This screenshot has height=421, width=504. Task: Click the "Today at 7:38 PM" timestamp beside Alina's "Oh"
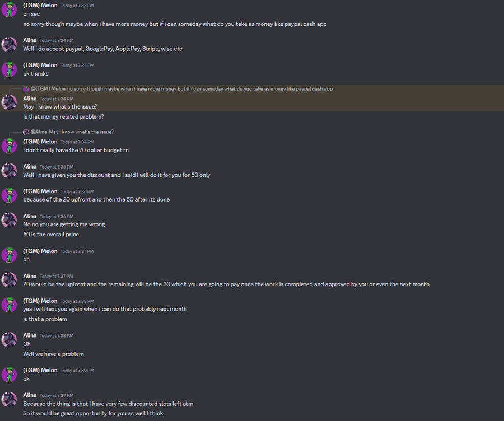tap(57, 336)
